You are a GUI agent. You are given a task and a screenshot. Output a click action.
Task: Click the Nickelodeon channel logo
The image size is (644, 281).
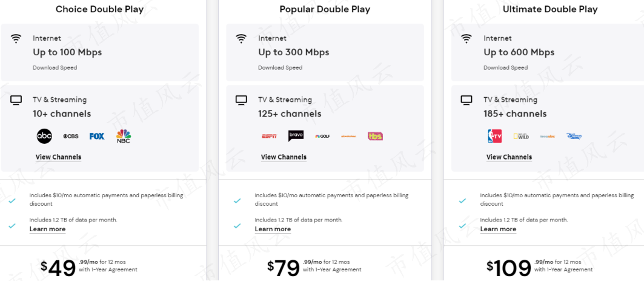(x=348, y=136)
